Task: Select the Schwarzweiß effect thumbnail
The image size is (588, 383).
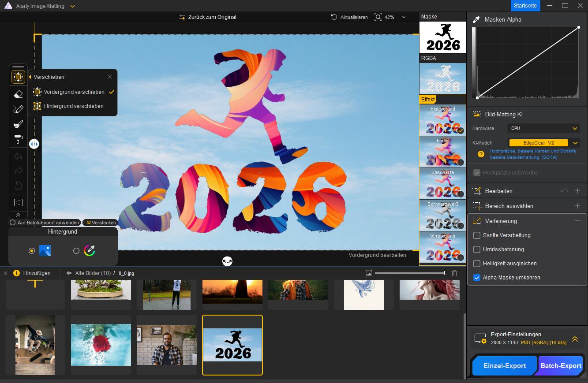Action: point(442,216)
